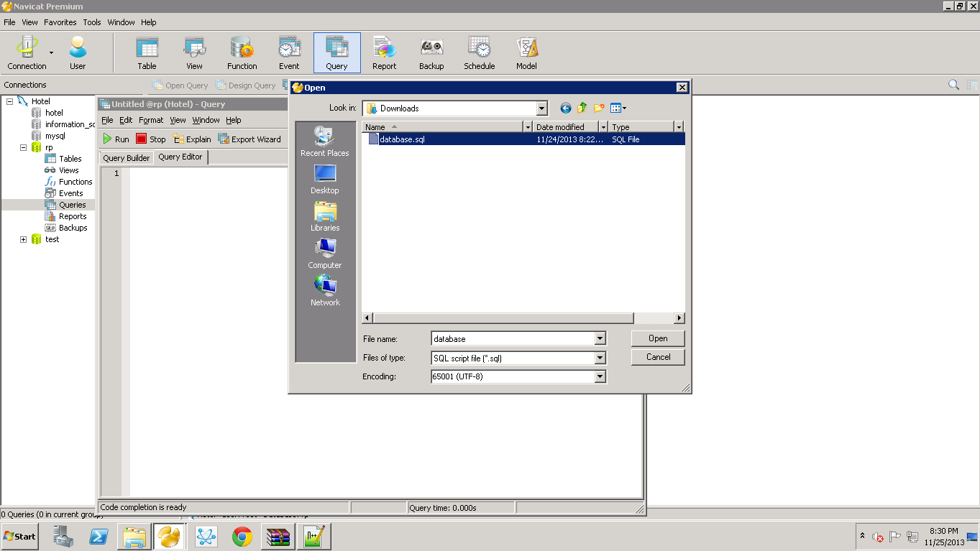Expand the test database node
The image size is (980, 551).
[x=24, y=239]
